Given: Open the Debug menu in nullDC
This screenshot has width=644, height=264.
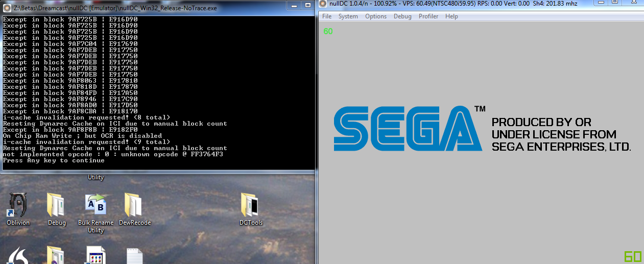Looking at the screenshot, I should (402, 16).
